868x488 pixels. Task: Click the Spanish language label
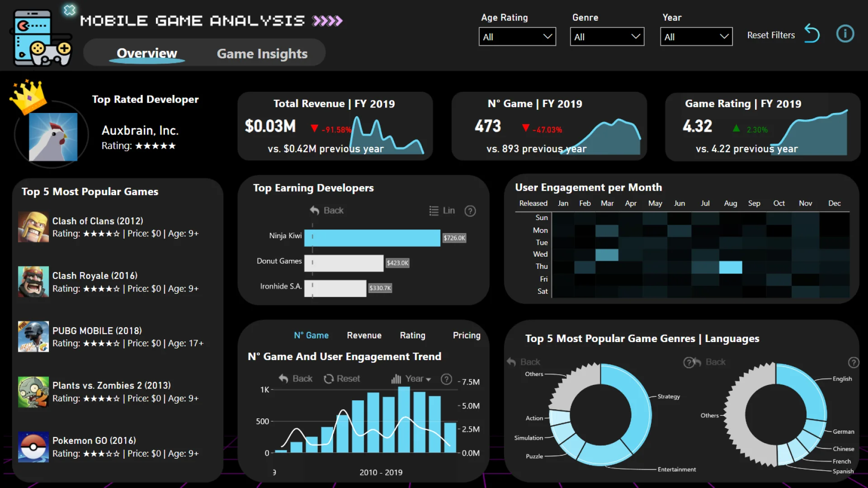843,471
